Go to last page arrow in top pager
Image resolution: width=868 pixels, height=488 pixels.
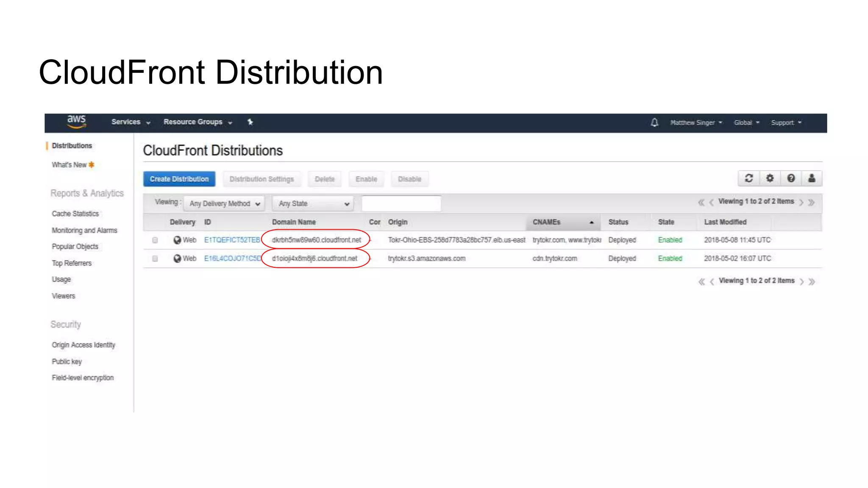click(x=812, y=202)
